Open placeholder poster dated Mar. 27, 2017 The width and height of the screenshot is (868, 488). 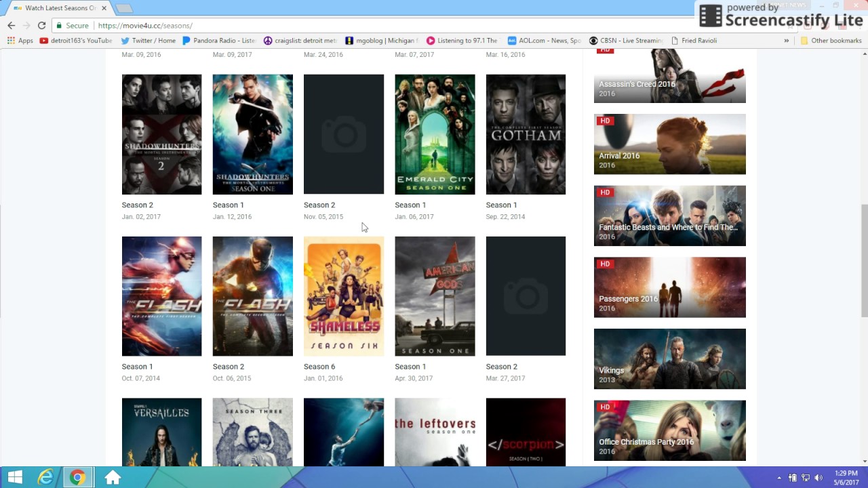(x=526, y=296)
